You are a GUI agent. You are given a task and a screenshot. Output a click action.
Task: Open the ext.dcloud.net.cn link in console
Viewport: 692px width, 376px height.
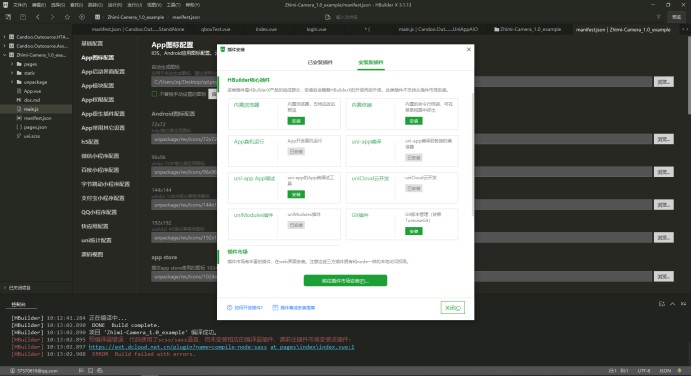(x=221, y=347)
